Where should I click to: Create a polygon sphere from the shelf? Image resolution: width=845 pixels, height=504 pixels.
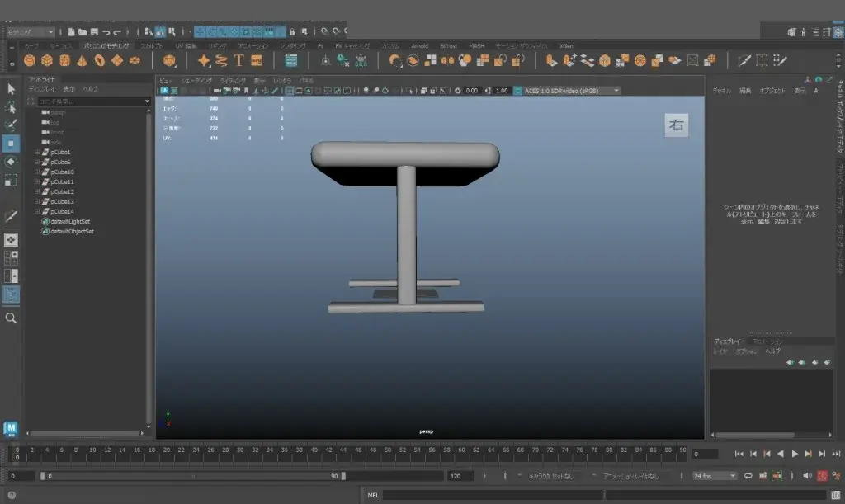[x=30, y=61]
